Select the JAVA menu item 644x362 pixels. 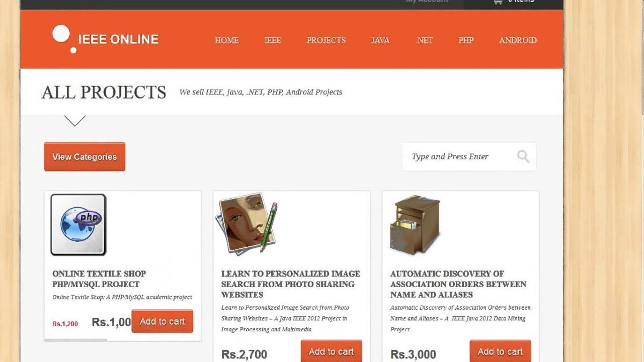(x=380, y=40)
